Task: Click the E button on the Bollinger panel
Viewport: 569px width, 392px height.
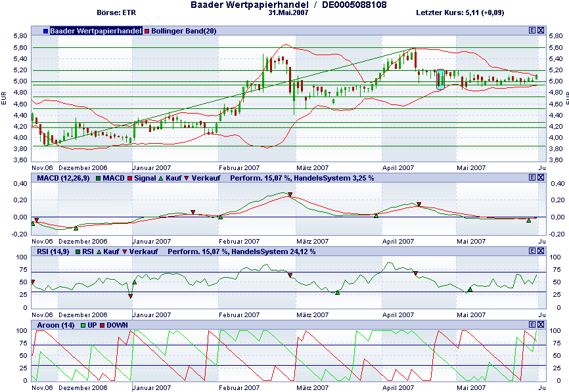Action: click(532, 30)
